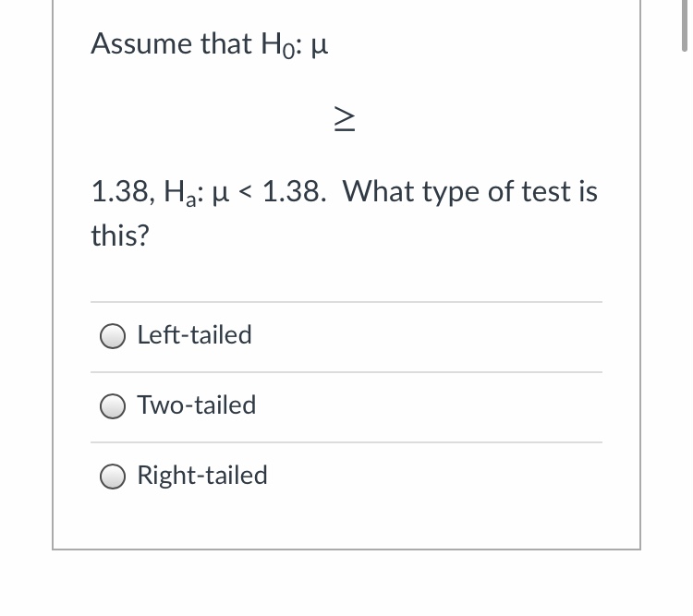Click the word "test" in the question
The width and height of the screenshot is (693, 616).
coord(548,192)
